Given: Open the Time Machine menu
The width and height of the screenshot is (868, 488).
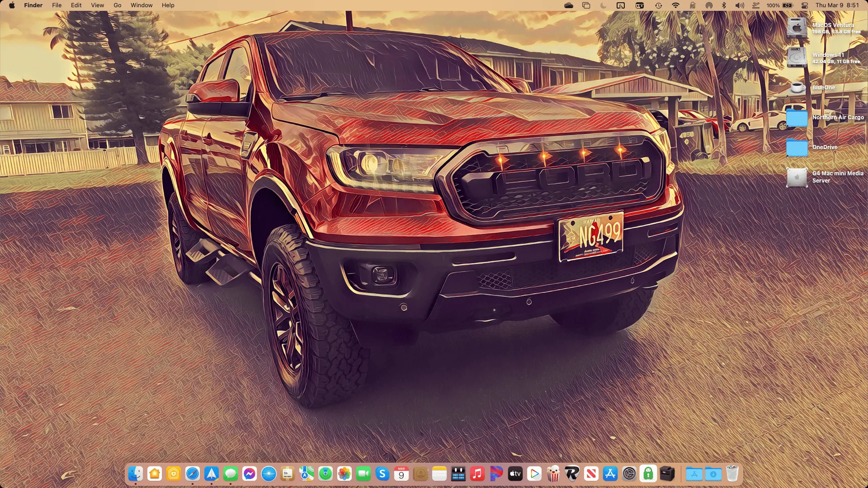Looking at the screenshot, I should coord(658,5).
